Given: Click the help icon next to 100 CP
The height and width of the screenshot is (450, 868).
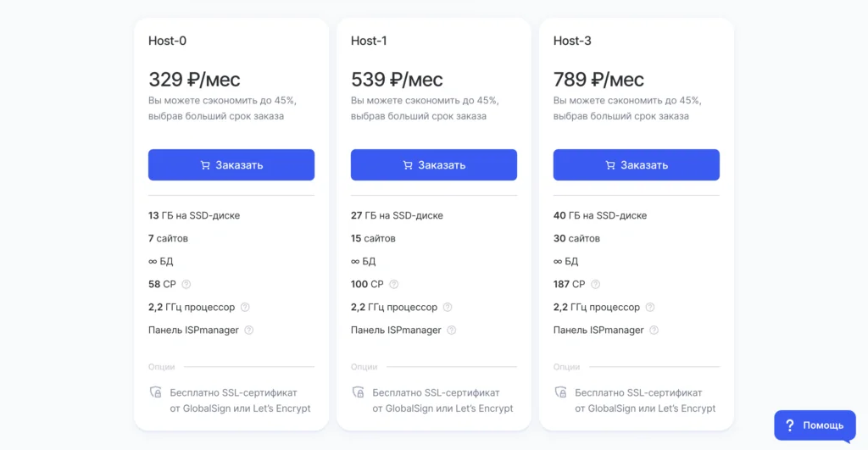Looking at the screenshot, I should [x=393, y=284].
